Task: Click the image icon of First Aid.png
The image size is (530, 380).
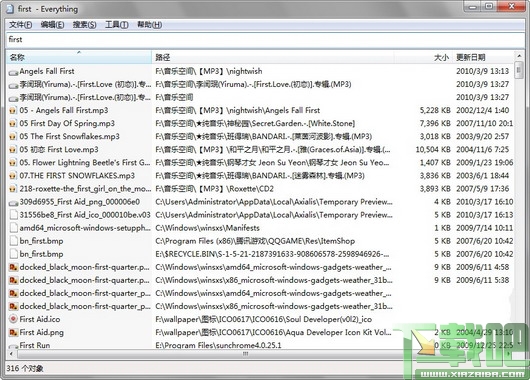Action: [x=13, y=333]
